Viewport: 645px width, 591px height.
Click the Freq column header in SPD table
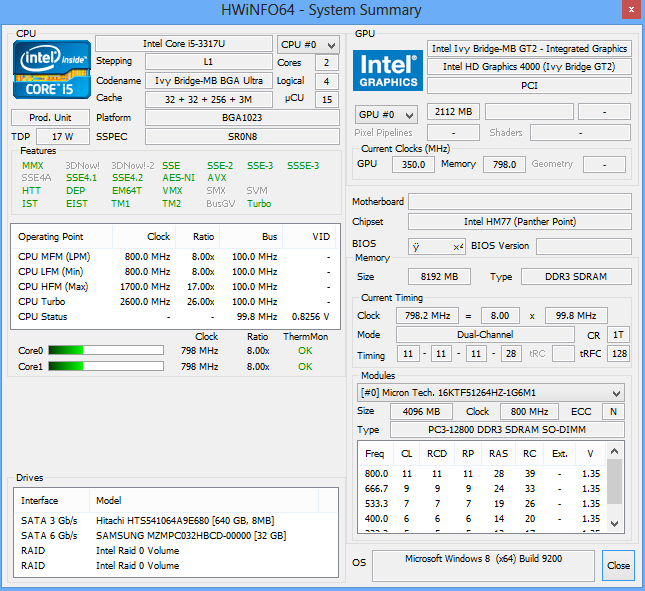coord(376,454)
